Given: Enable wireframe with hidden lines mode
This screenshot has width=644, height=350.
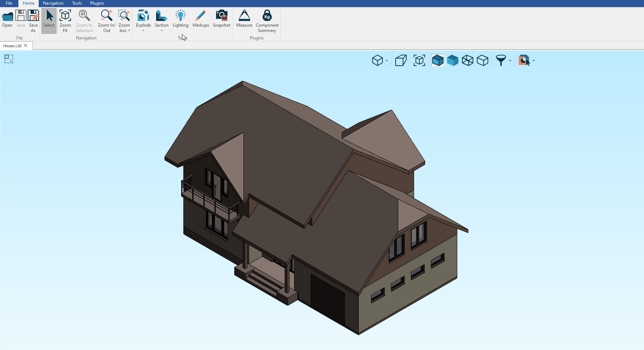Looking at the screenshot, I should (482, 61).
